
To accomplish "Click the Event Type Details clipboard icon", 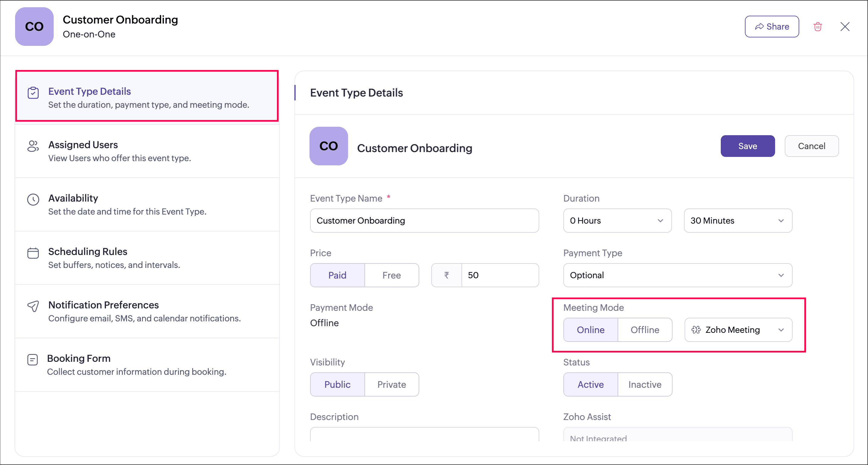I will click(33, 93).
